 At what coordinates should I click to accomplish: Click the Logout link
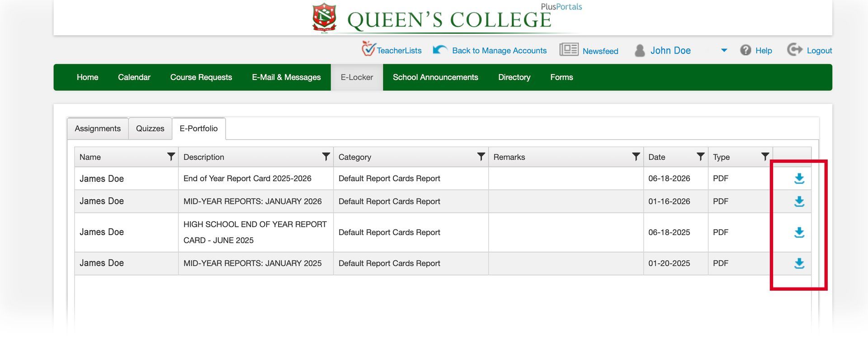tap(819, 51)
